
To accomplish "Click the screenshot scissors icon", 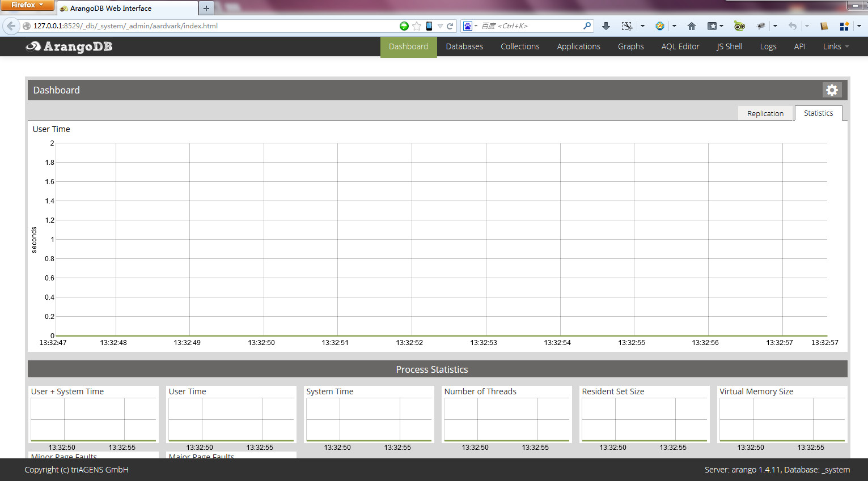I will (x=626, y=26).
